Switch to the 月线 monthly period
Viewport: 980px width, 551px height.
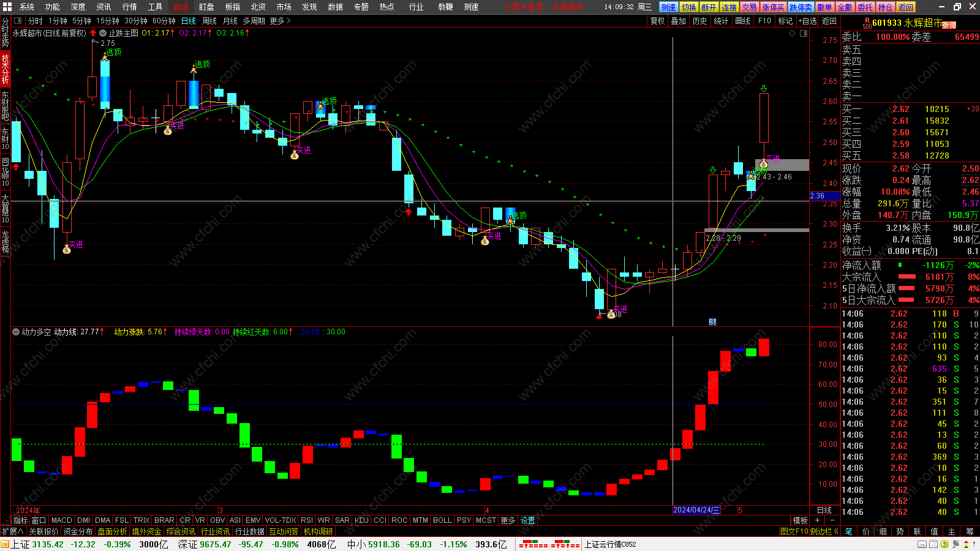coord(230,21)
